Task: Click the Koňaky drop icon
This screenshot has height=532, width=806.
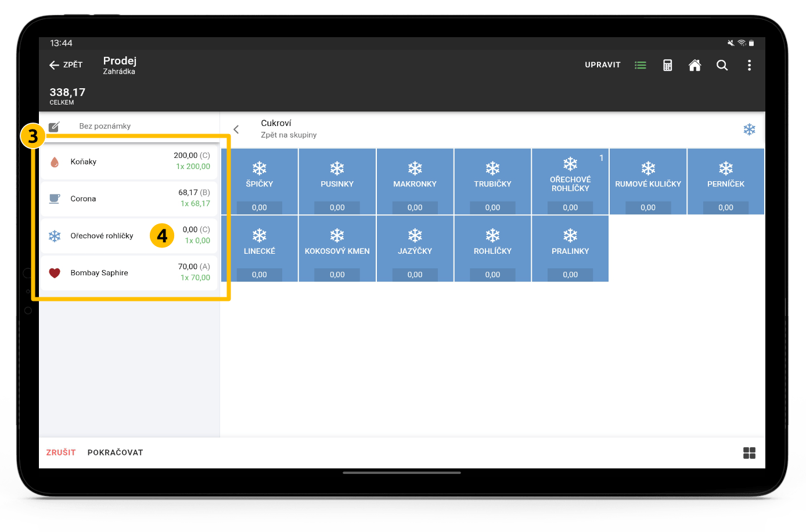Action: point(55,162)
